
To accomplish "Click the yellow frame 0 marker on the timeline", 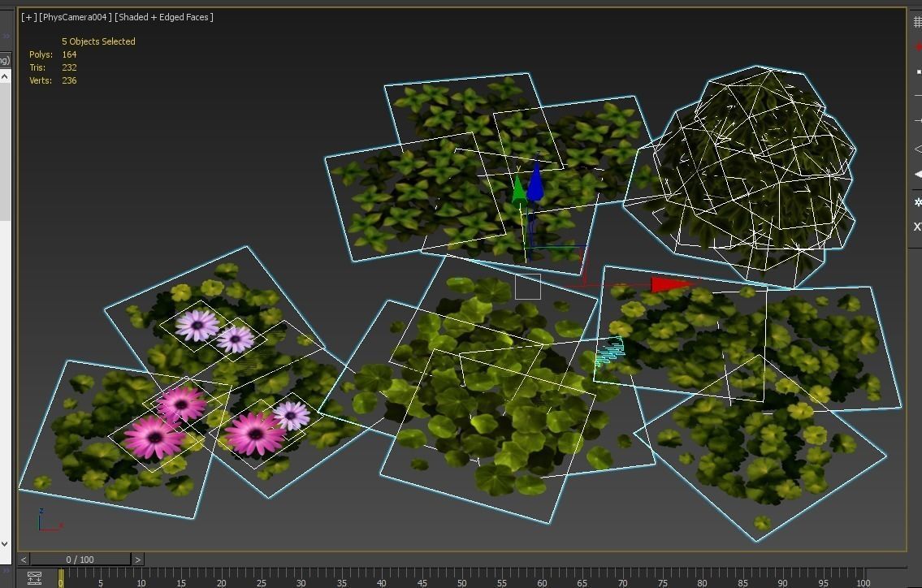I will [x=61, y=578].
